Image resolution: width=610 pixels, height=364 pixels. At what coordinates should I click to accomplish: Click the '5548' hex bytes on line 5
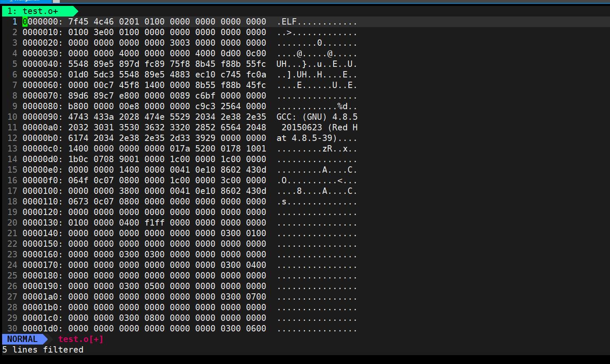78,64
